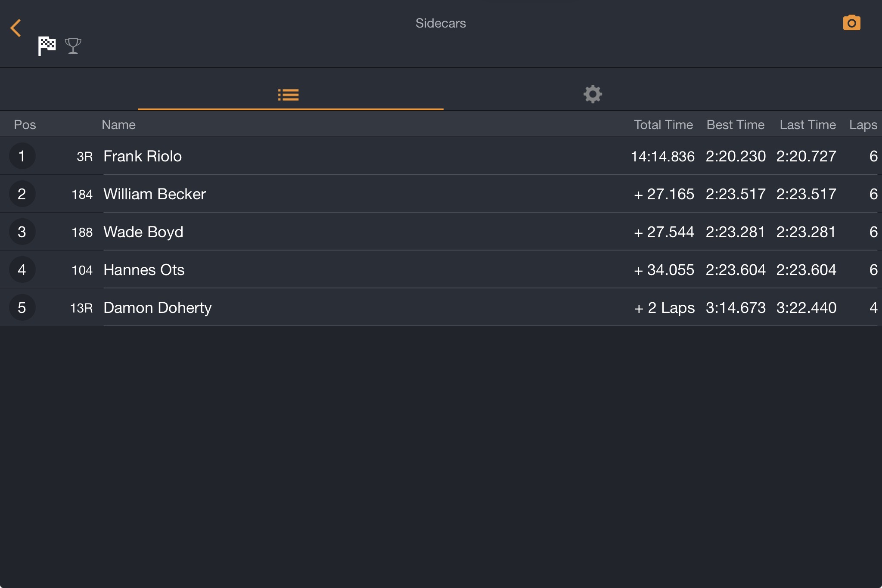
Task: Tap the Name column header
Action: (x=118, y=125)
